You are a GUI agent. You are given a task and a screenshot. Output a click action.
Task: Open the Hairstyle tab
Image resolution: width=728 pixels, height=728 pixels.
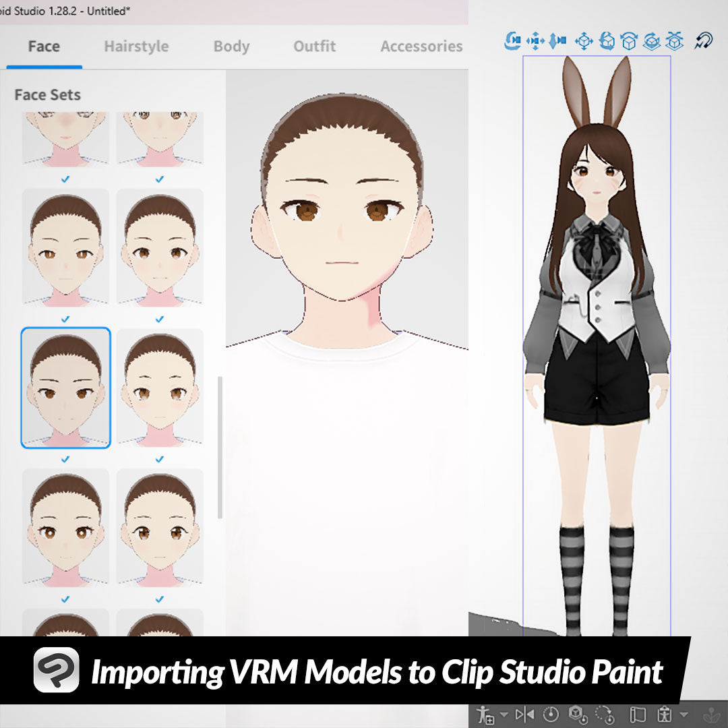click(136, 47)
